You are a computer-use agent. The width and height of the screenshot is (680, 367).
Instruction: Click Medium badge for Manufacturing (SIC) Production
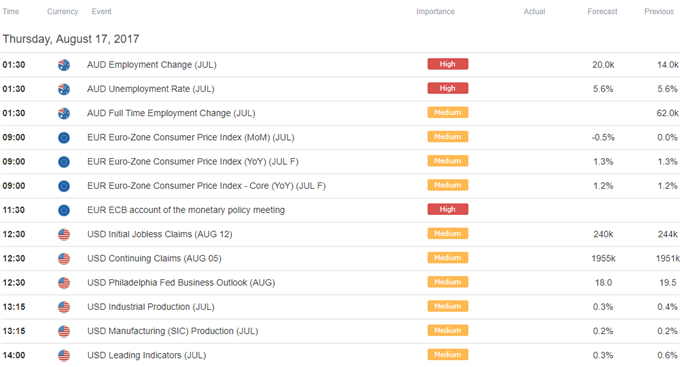pos(448,331)
